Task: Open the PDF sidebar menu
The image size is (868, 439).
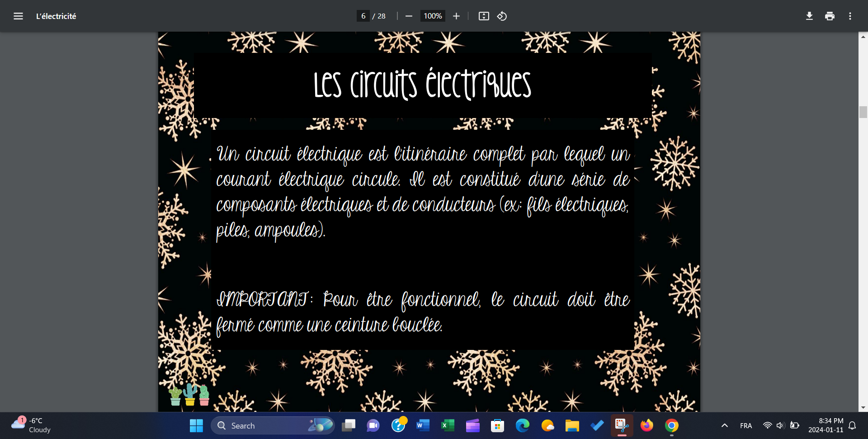Action: click(18, 16)
